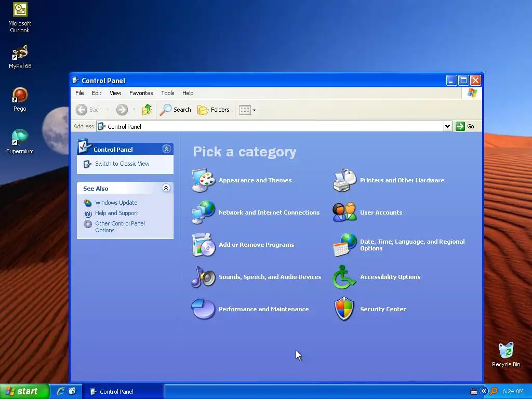Open the File menu
Viewport: 532px width, 399px height.
[79, 93]
